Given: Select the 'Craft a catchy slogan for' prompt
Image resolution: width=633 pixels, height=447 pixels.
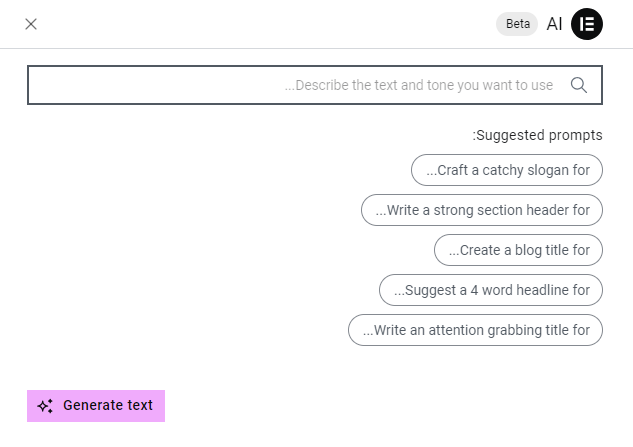Looking at the screenshot, I should point(507,170).
